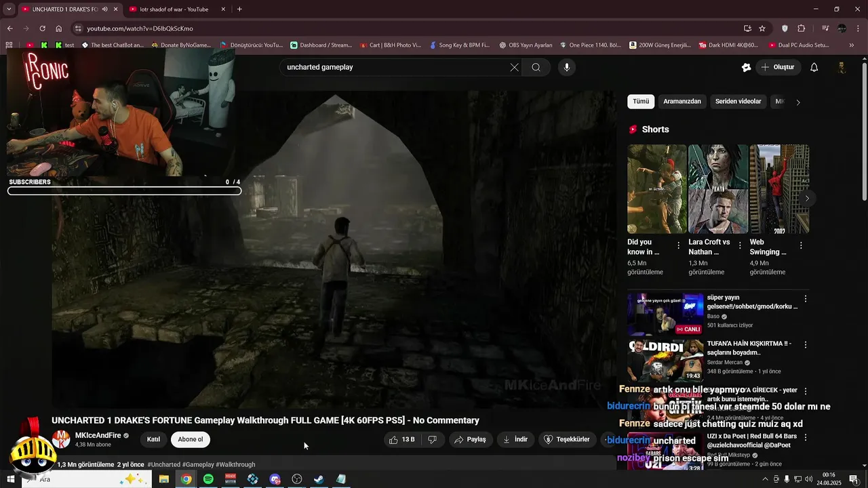Viewport: 868px width, 488px height.
Task: Open the Song Key & BPM bookmark
Action: 459,45
